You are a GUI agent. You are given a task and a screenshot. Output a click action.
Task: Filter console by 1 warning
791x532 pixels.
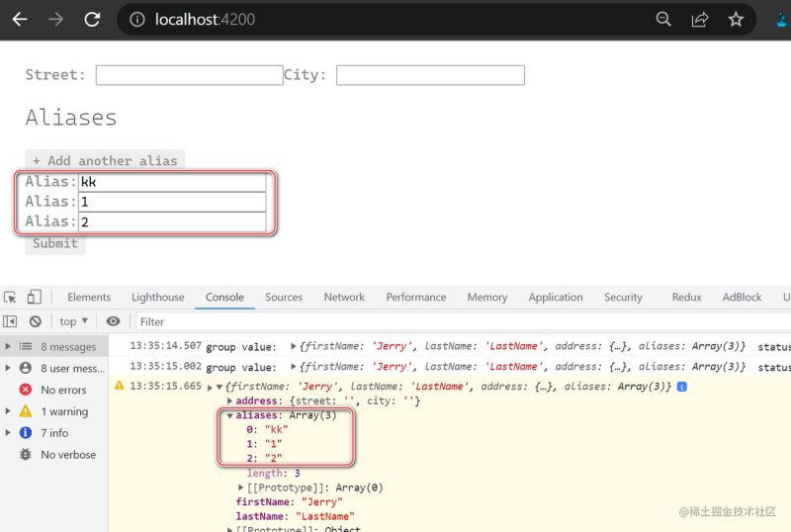[63, 411]
